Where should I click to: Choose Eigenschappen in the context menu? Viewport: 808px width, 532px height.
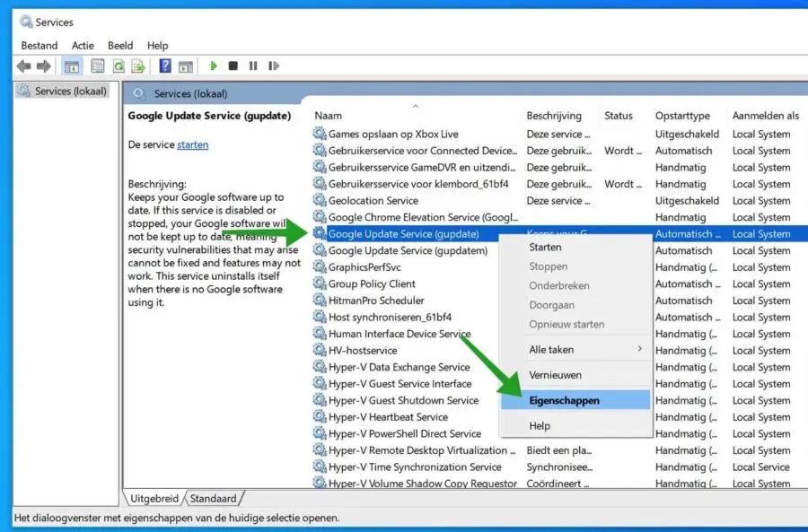coord(575,400)
